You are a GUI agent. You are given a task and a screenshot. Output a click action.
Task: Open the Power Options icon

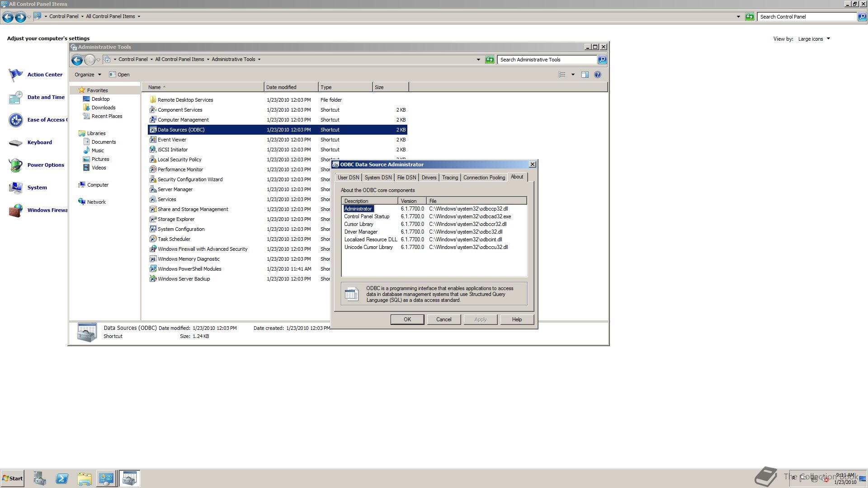pos(16,165)
